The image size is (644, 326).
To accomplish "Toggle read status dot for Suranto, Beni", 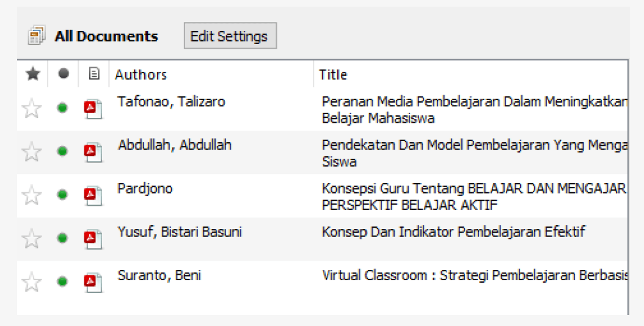I will pyautogui.click(x=62, y=281).
